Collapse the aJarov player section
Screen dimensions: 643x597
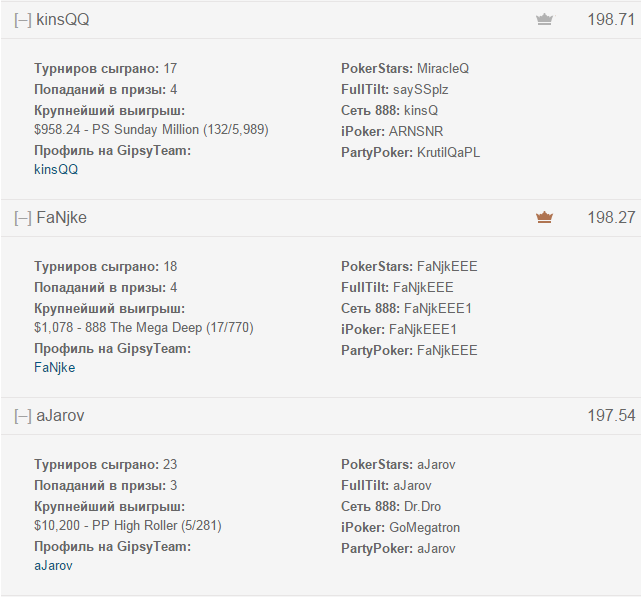pyautogui.click(x=23, y=416)
